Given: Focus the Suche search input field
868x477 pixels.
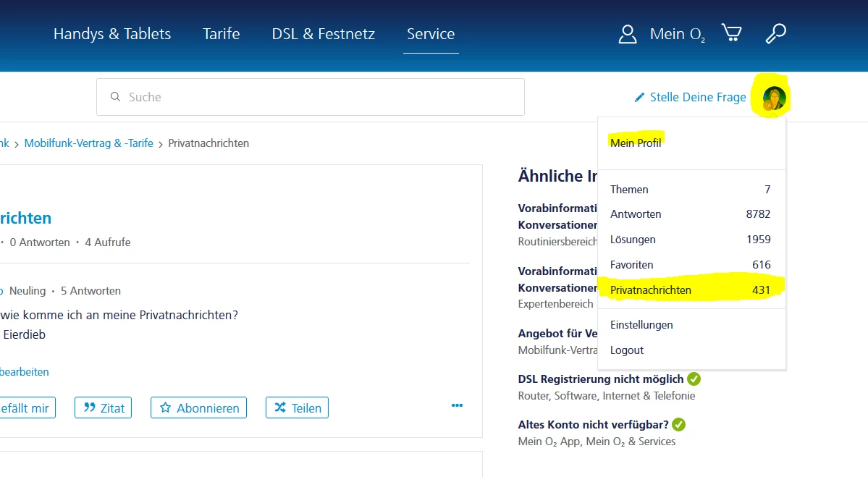Looking at the screenshot, I should (x=311, y=97).
